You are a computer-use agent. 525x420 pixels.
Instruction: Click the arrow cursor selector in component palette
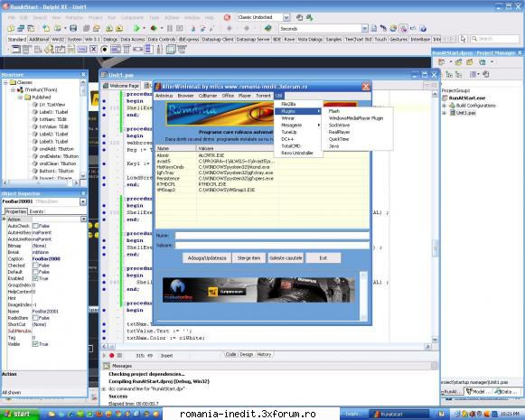(x=463, y=39)
